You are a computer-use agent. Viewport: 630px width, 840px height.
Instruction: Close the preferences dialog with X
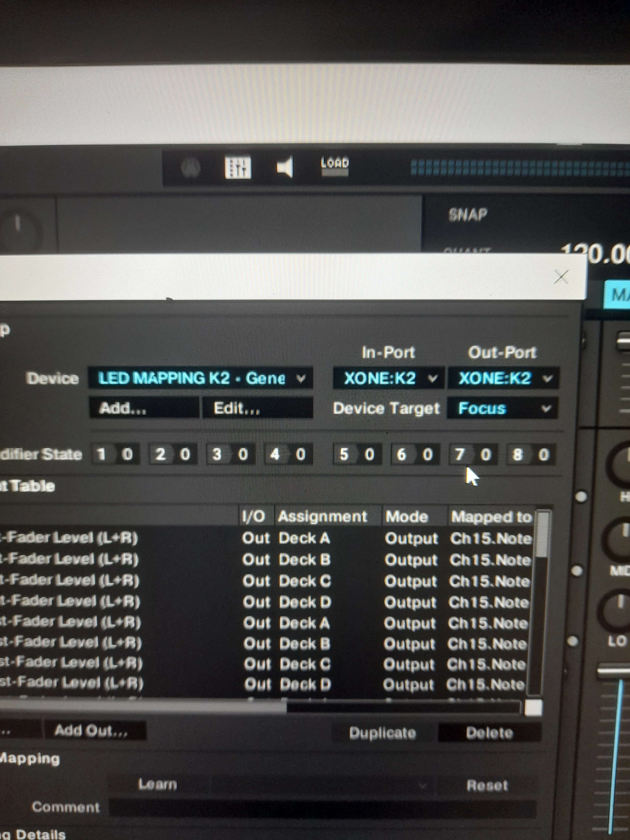point(561,277)
